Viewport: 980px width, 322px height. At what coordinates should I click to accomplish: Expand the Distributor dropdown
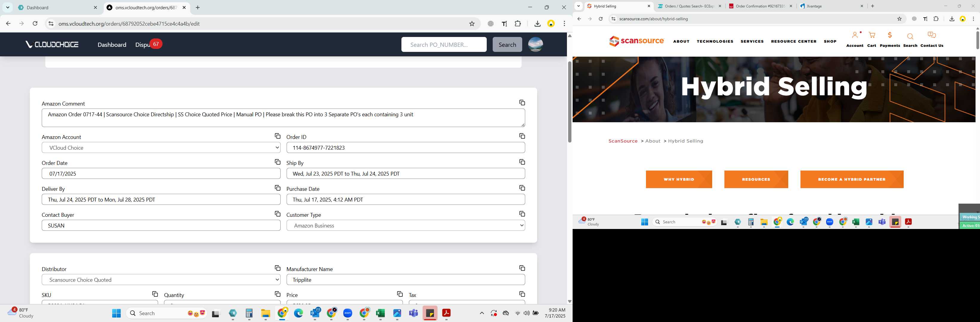161,280
